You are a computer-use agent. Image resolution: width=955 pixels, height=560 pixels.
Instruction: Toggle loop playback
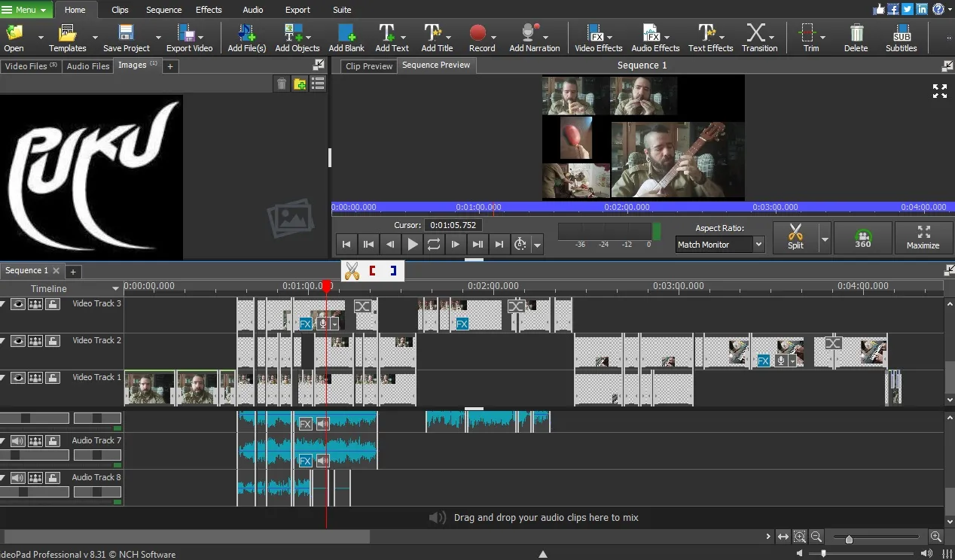point(434,244)
